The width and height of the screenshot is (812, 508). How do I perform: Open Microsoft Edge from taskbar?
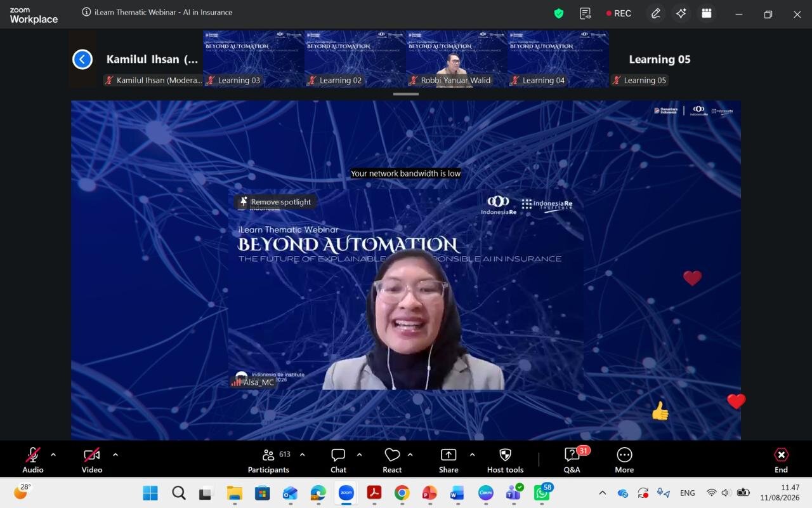click(318, 493)
